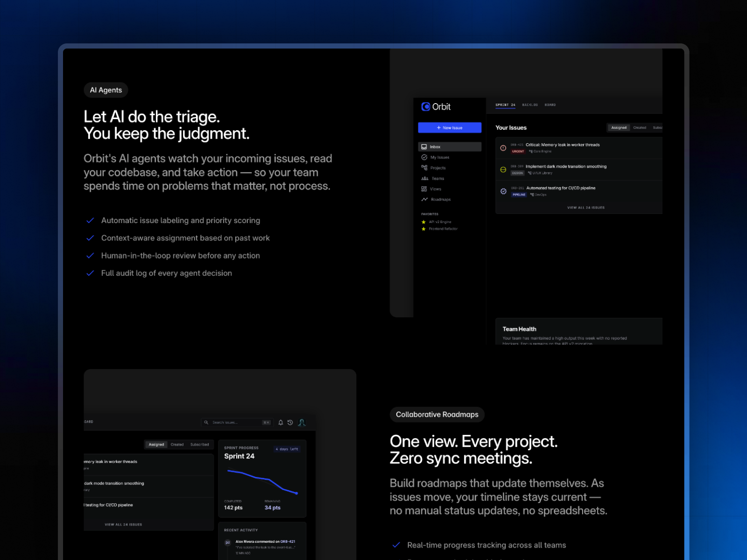This screenshot has height=560, width=747.
Task: Select Created filter next to Your Issues
Action: (x=640, y=127)
